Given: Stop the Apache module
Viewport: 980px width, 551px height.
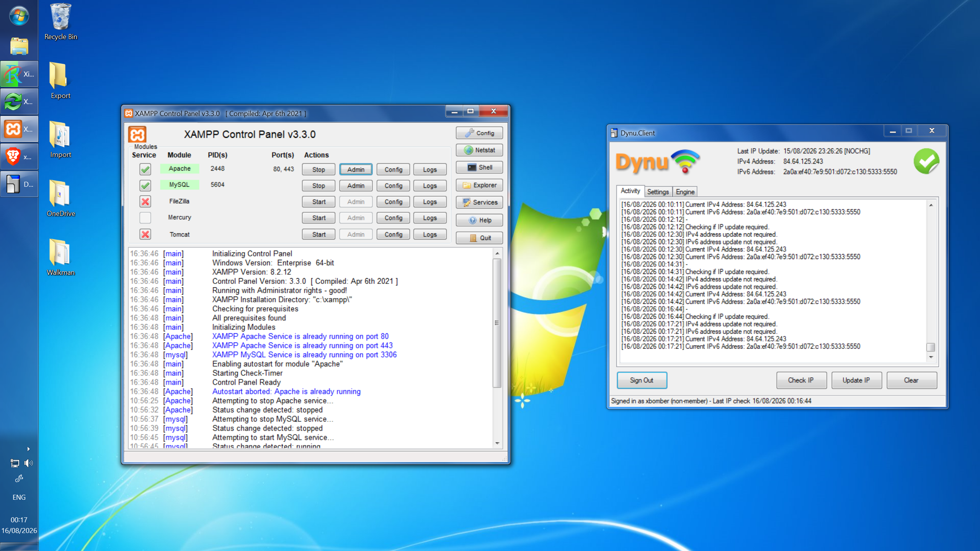Looking at the screenshot, I should click(318, 170).
